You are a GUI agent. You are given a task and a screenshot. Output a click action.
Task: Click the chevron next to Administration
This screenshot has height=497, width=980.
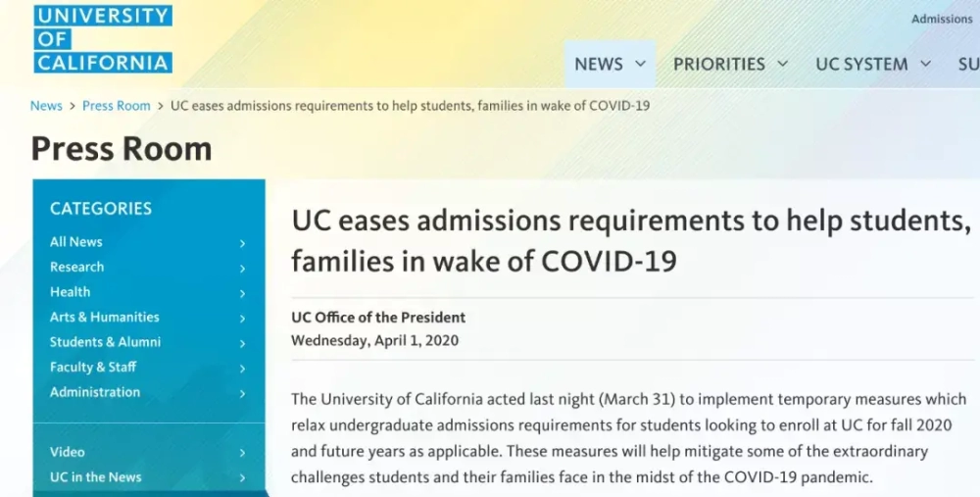[242, 393]
